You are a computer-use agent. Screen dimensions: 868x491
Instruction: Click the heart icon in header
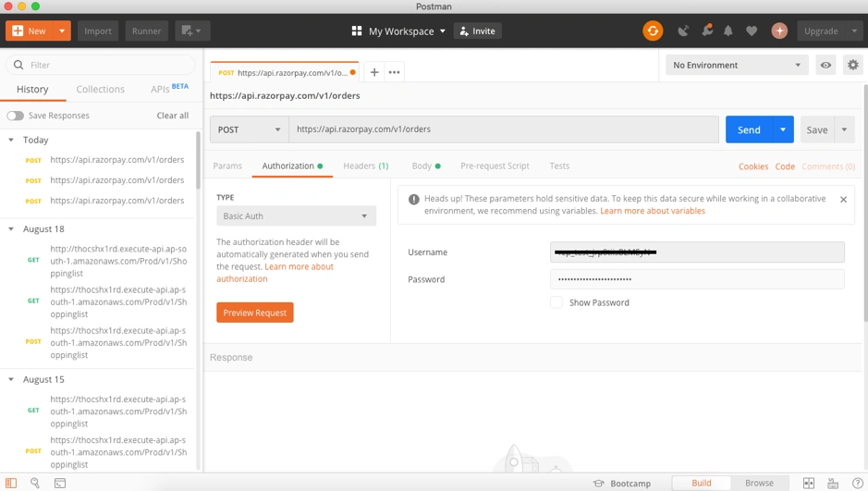click(752, 31)
